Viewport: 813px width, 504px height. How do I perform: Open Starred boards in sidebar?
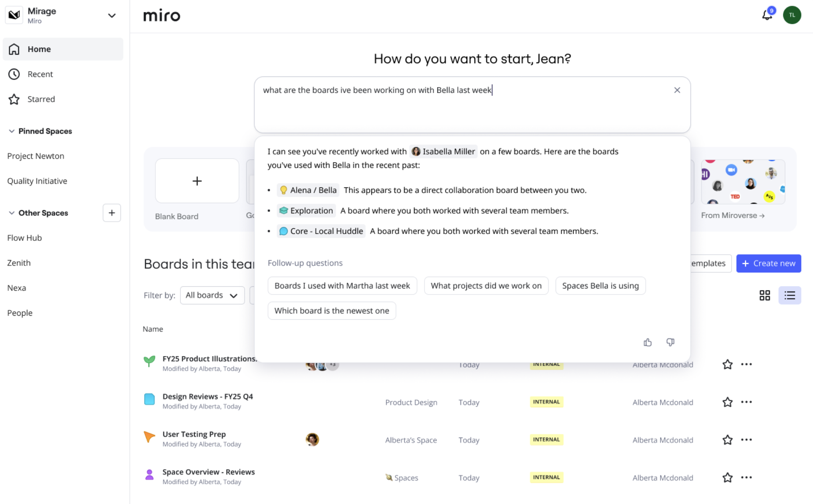41,99
